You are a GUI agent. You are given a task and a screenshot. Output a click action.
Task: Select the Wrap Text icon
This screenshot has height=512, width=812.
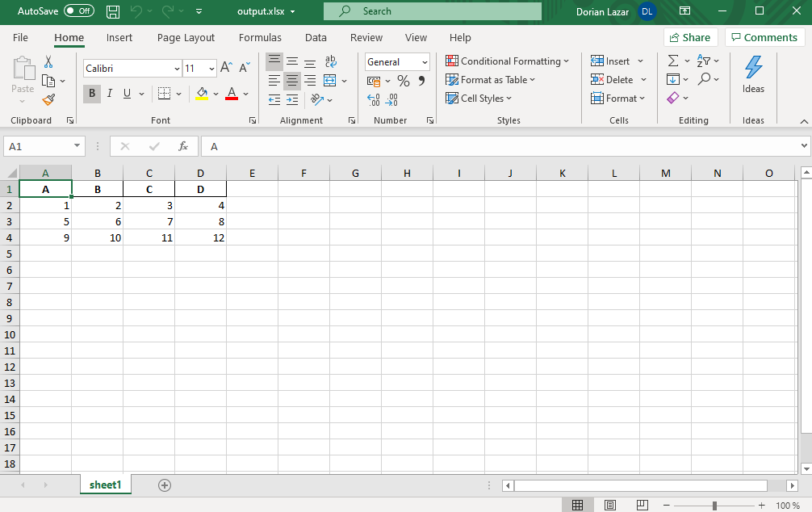(x=330, y=61)
